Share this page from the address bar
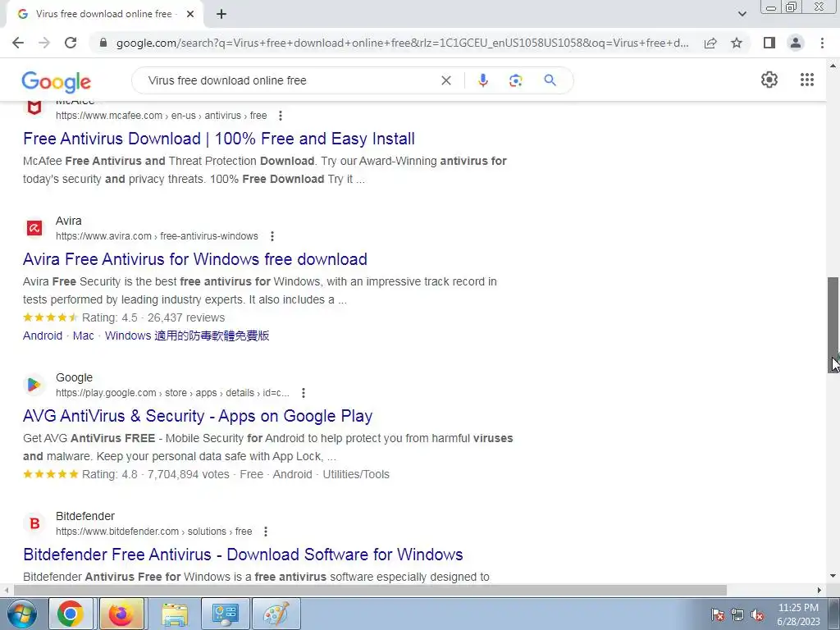Screen dimensions: 840x630 pyautogui.click(x=710, y=43)
